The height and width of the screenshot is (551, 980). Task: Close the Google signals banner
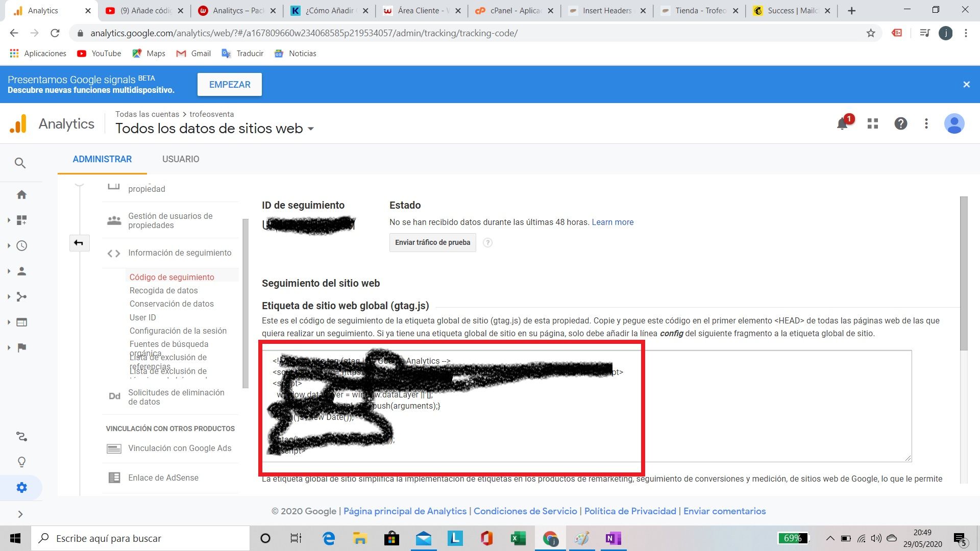point(966,85)
